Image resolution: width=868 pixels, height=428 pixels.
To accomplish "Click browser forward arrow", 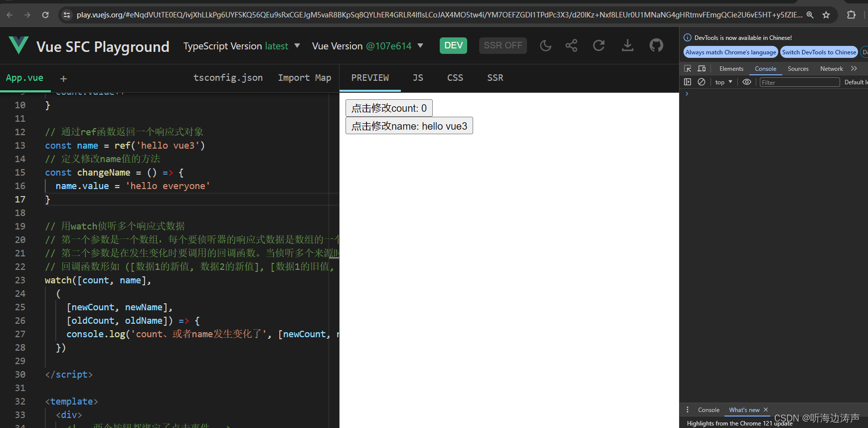I will (x=27, y=15).
